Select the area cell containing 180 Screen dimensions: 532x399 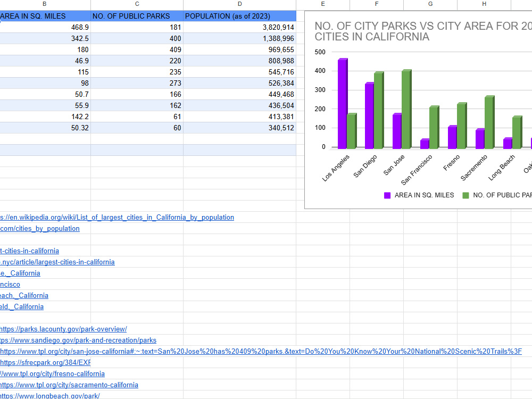click(45, 49)
